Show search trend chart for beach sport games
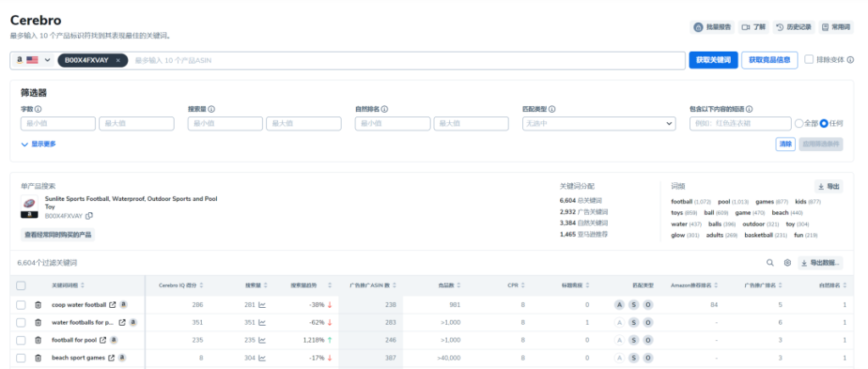The height and width of the screenshot is (369, 868). [263, 358]
